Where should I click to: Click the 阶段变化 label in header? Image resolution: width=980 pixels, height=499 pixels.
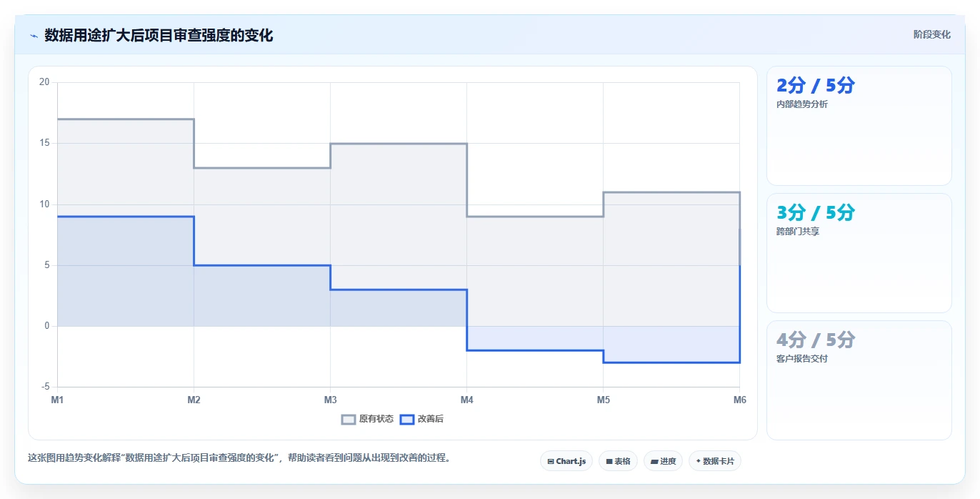point(931,34)
